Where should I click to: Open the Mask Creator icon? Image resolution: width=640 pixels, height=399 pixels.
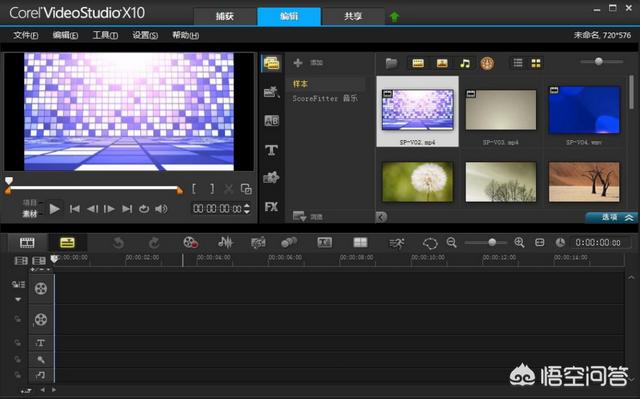[x=430, y=243]
